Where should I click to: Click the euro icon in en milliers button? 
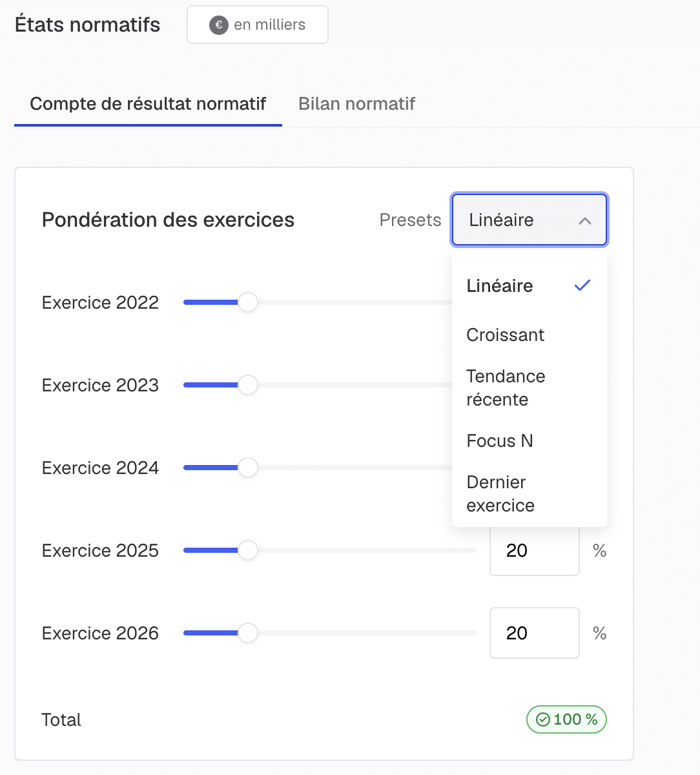pos(219,25)
